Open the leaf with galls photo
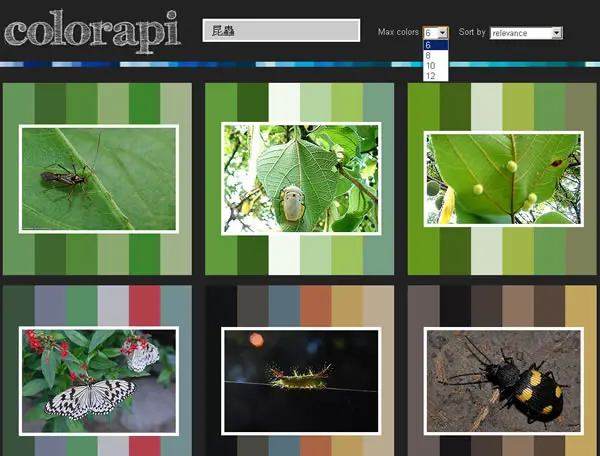Screen dimensions: 600x456 click(504, 179)
